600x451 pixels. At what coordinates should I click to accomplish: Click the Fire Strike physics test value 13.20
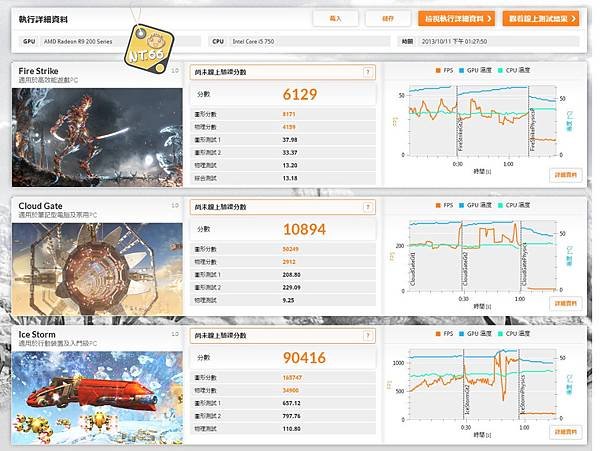290,166
